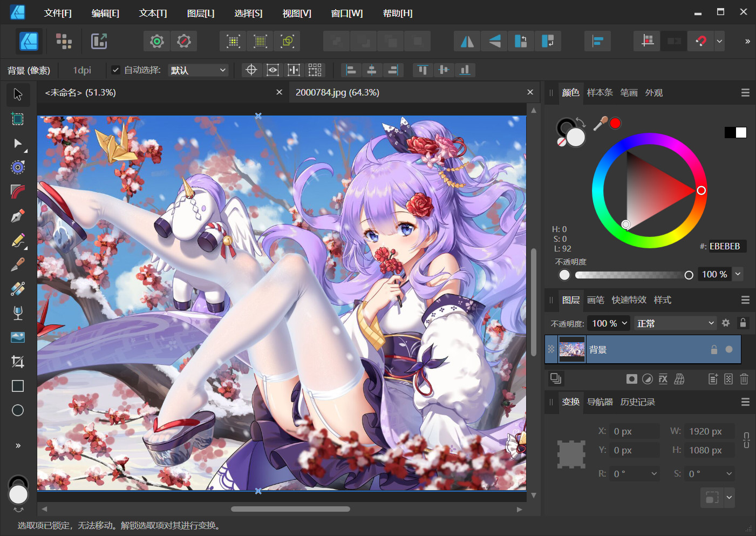Select the Fill tool wine-glass icon
Viewport: 756px width, 536px height.
tap(18, 313)
